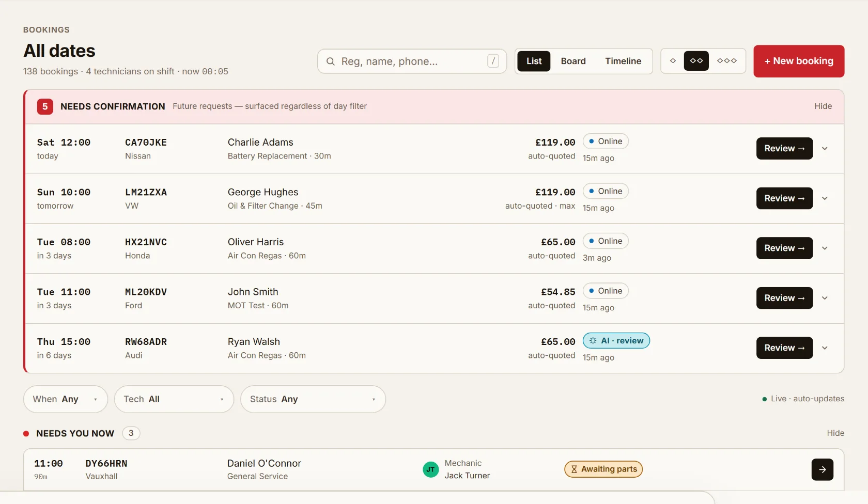Viewport: 868px width, 504px height.
Task: Hide the Needs Confirmation section
Action: coord(823,106)
